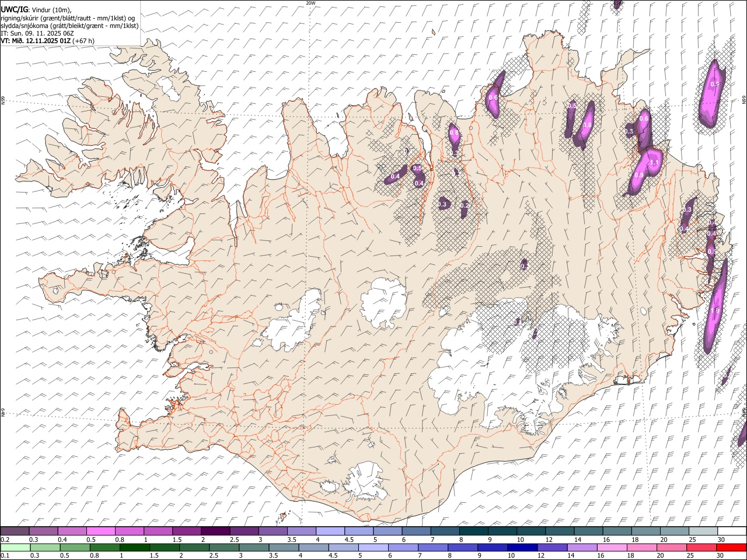Click the '1.8' snowfall value on east coast
The width and height of the screenshot is (747, 560).
point(715,311)
